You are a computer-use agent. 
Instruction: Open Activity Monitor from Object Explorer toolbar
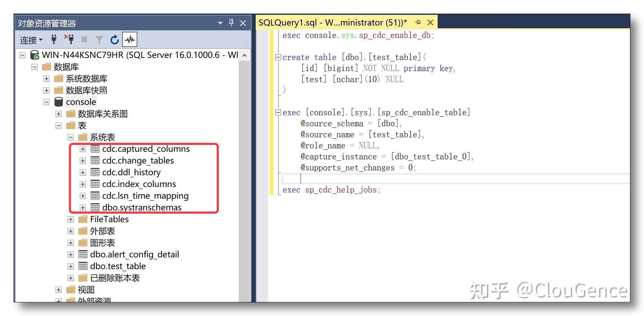130,39
